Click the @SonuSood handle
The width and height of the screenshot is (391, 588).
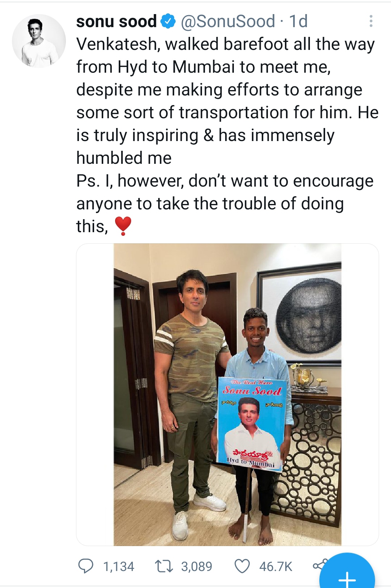point(228,21)
